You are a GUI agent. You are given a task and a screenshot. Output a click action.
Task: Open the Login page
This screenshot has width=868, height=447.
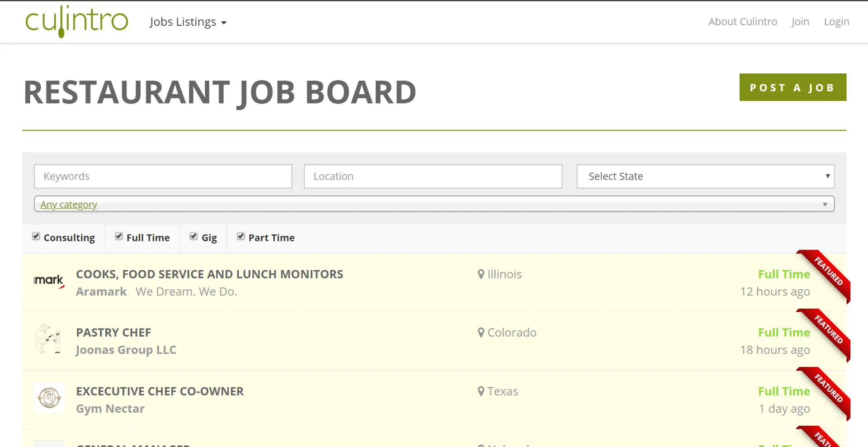836,22
